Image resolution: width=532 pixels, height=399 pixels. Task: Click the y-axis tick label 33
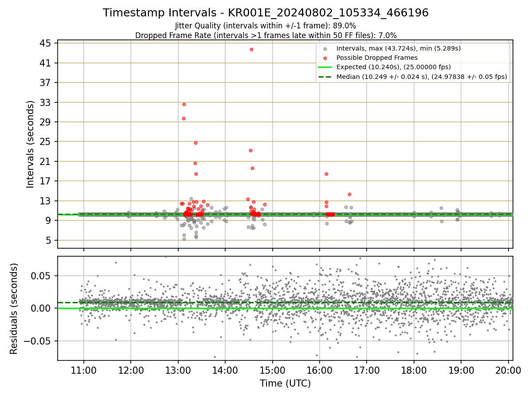click(47, 102)
